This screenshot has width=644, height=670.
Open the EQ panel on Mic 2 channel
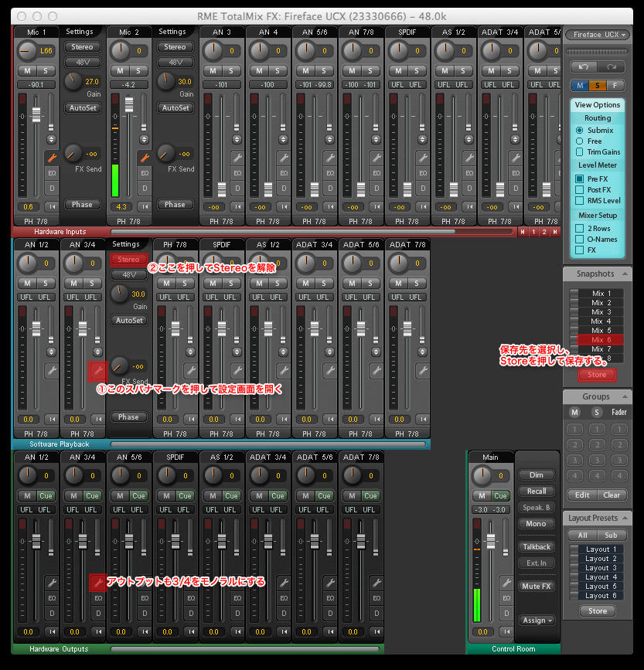point(143,173)
